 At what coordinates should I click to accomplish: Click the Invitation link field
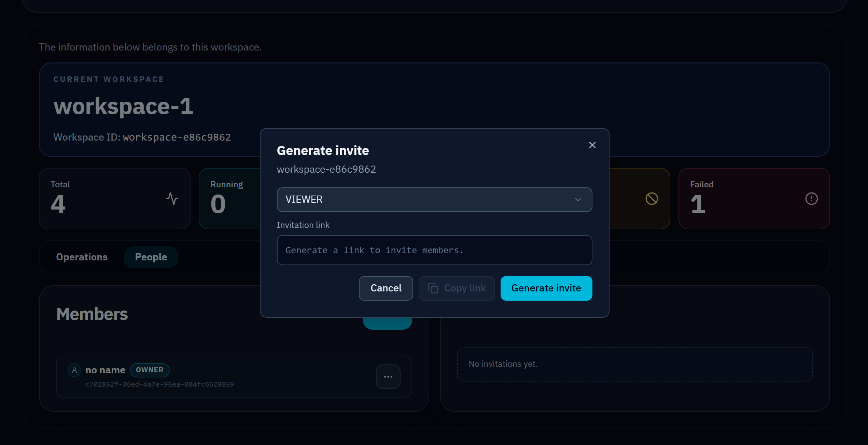click(x=434, y=250)
